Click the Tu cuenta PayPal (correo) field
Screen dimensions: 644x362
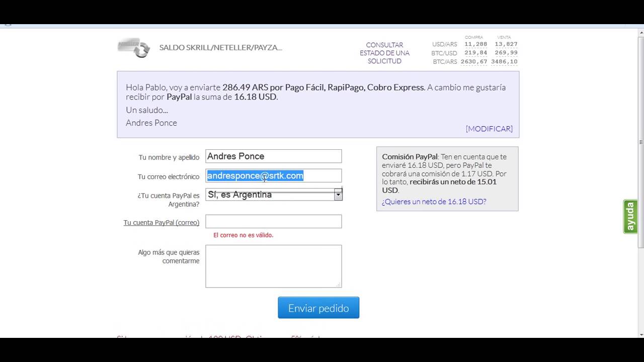tap(274, 222)
